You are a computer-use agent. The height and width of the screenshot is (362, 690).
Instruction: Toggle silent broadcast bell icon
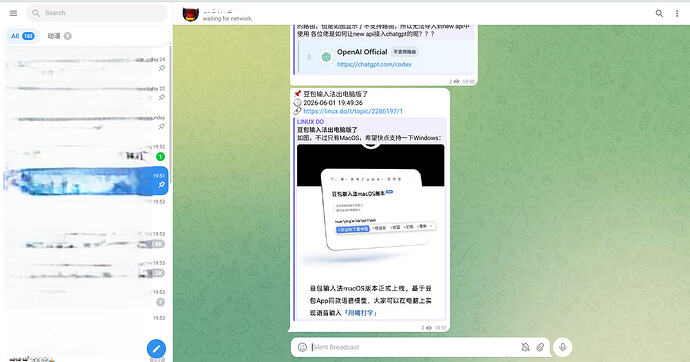[x=525, y=347]
